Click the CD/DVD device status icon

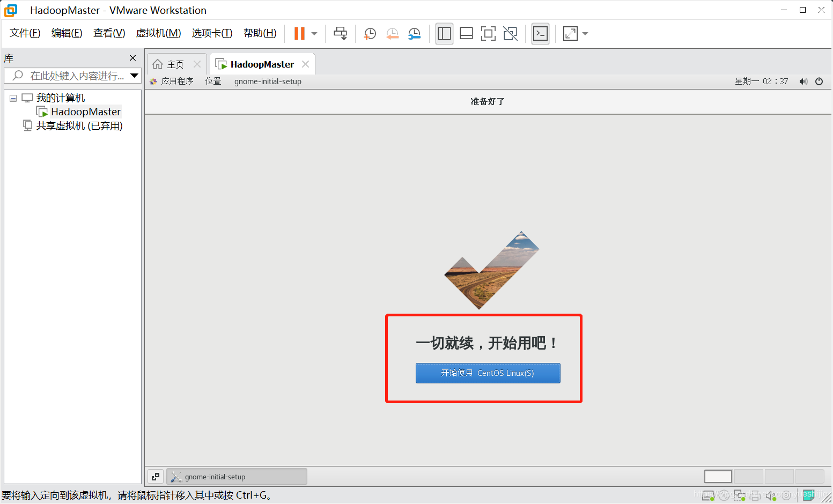click(724, 495)
